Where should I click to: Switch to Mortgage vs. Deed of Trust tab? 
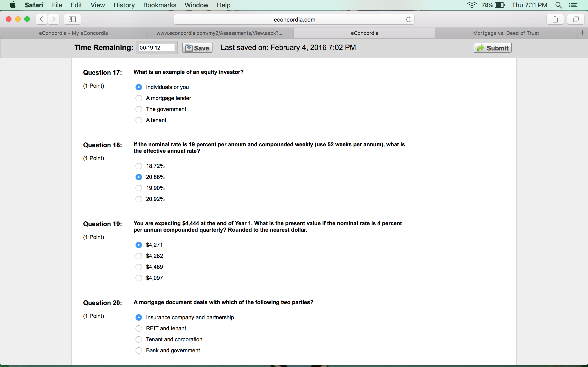click(506, 33)
